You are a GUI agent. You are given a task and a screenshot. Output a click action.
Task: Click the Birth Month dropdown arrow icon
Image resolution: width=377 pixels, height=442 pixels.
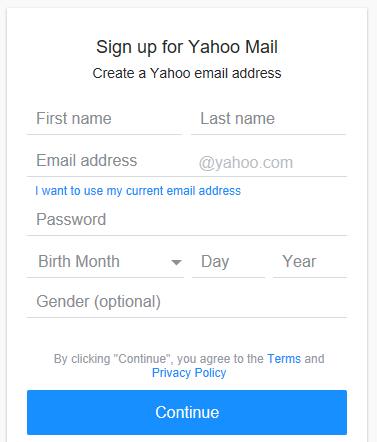[176, 263]
